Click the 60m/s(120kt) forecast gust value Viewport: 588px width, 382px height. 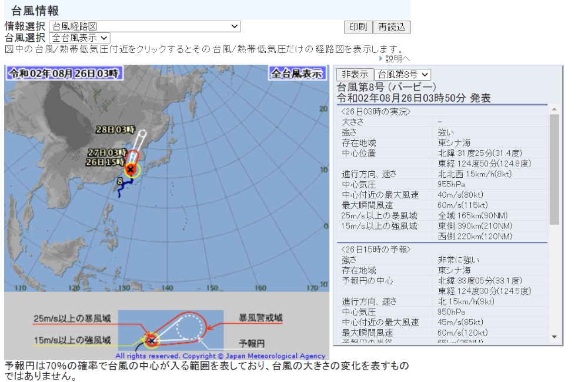pos(462,333)
